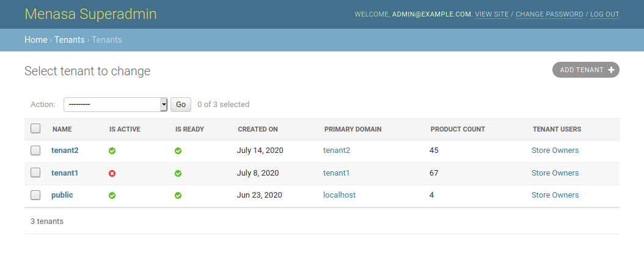Click product count 67
This screenshot has width=644, height=279.
coord(434,173)
